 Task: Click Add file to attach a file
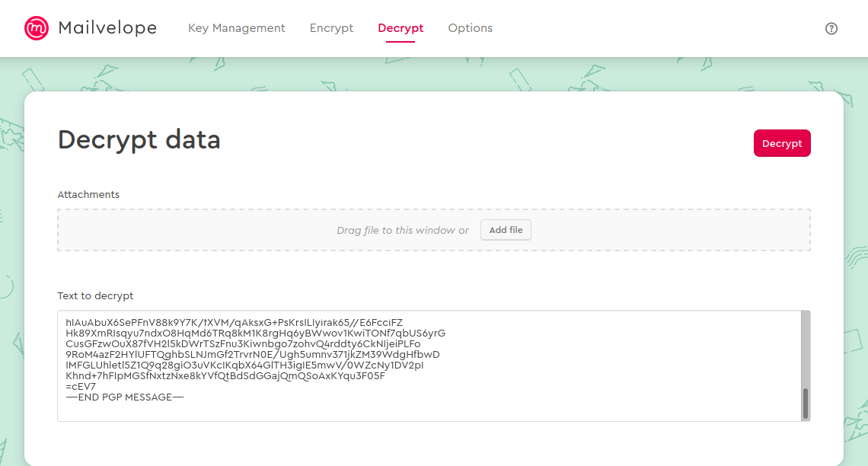tap(506, 229)
